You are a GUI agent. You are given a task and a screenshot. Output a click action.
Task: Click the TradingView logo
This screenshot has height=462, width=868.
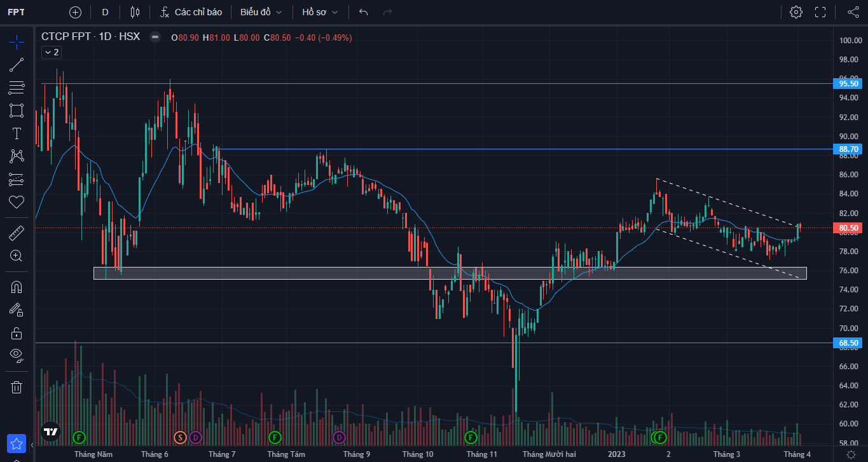point(51,431)
